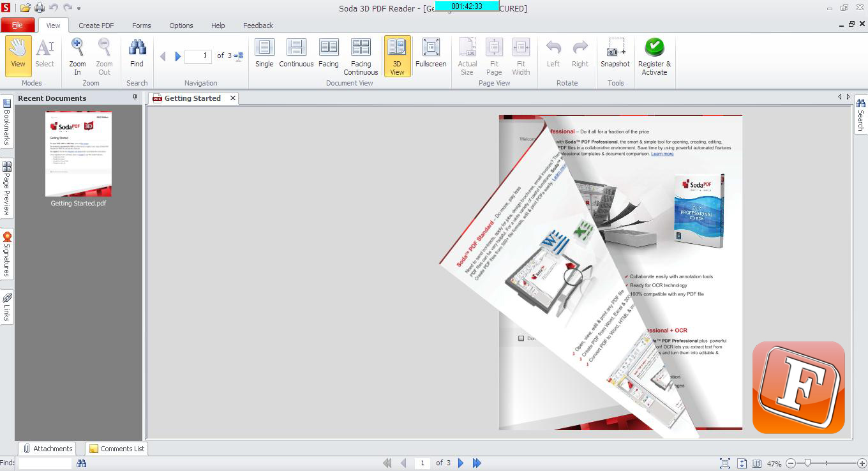
Task: Open the Comments List panel
Action: click(117, 449)
